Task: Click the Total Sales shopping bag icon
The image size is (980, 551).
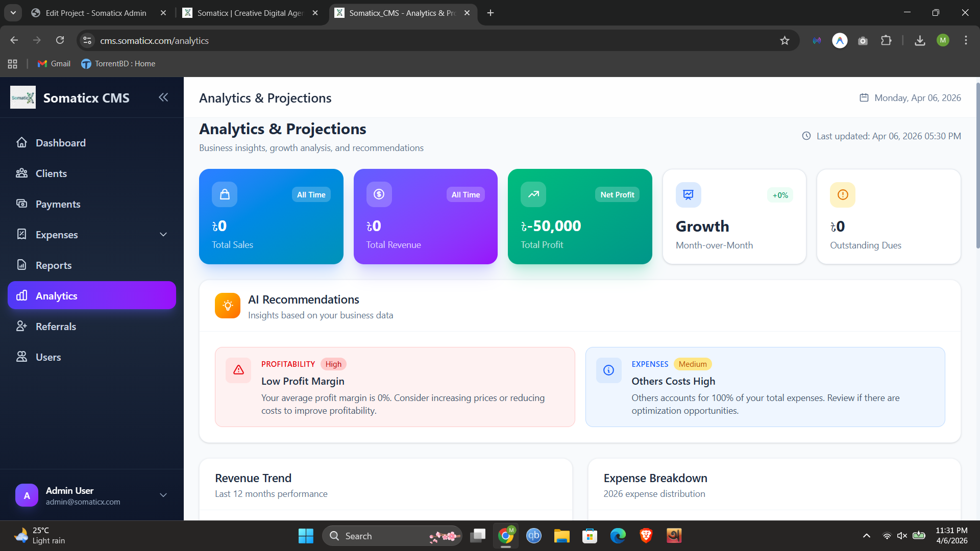Action: tap(225, 194)
